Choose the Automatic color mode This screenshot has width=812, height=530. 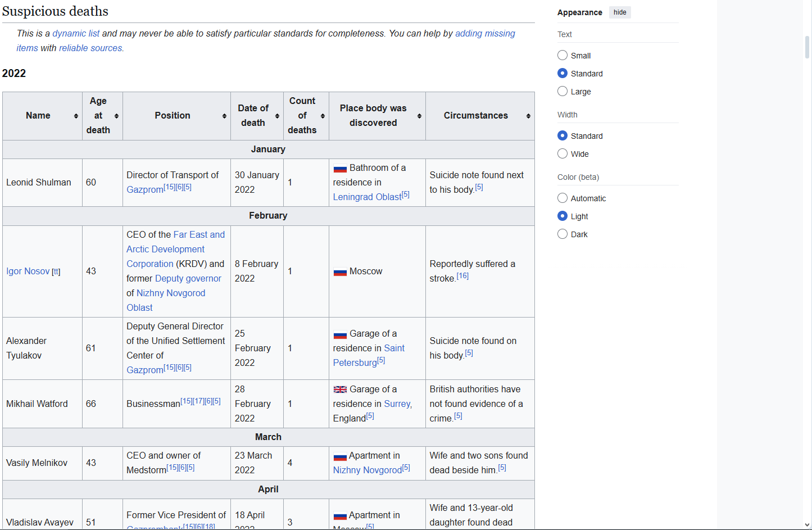[x=562, y=198]
